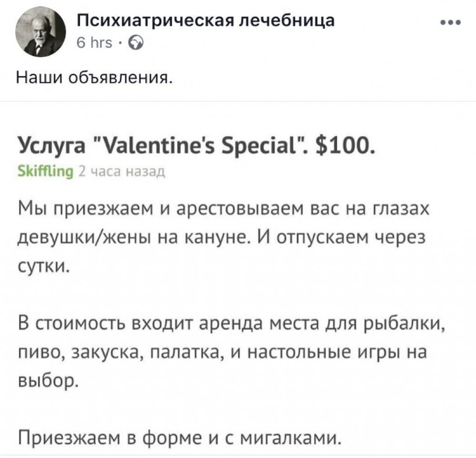Open the three-dot post options menu
This screenshot has height=458, width=476.
451,22
